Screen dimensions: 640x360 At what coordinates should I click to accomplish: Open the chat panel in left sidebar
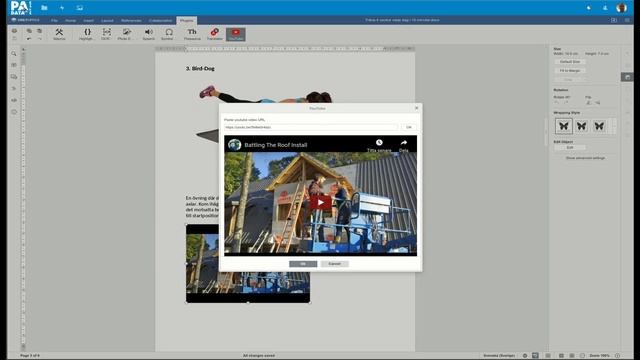click(14, 77)
